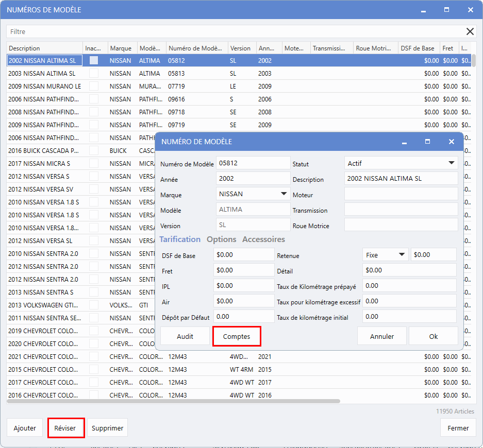Open the Statut dropdown showing Actif

point(401,163)
